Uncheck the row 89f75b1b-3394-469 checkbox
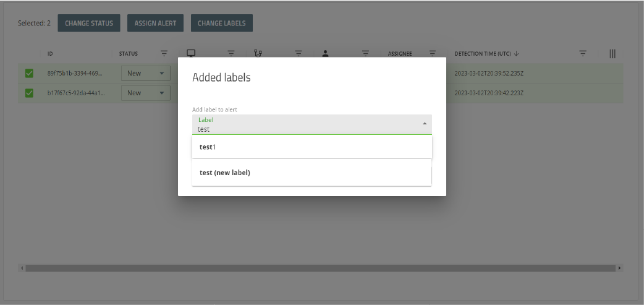 coord(29,73)
